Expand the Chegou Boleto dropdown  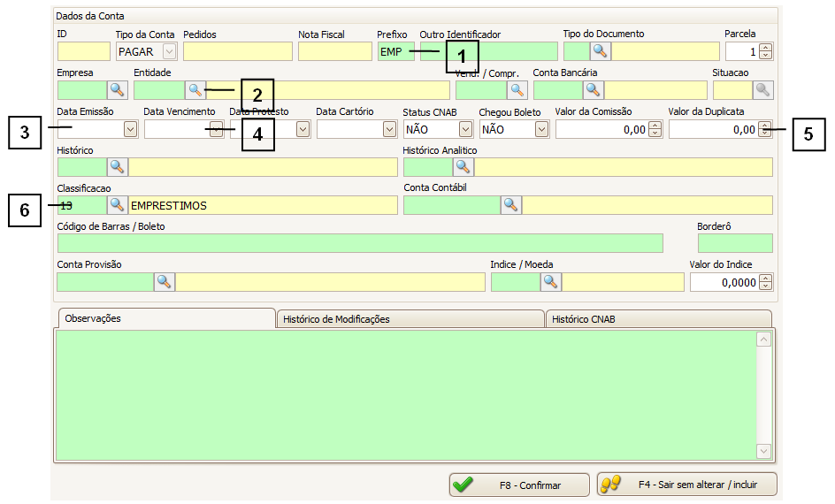(541, 129)
